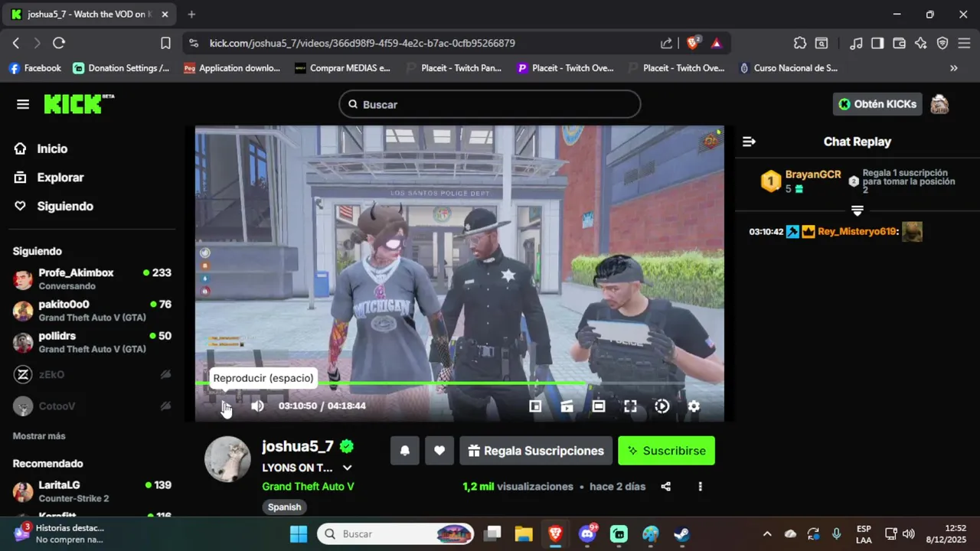
Task: Click the Spanish language tag
Action: tap(285, 507)
